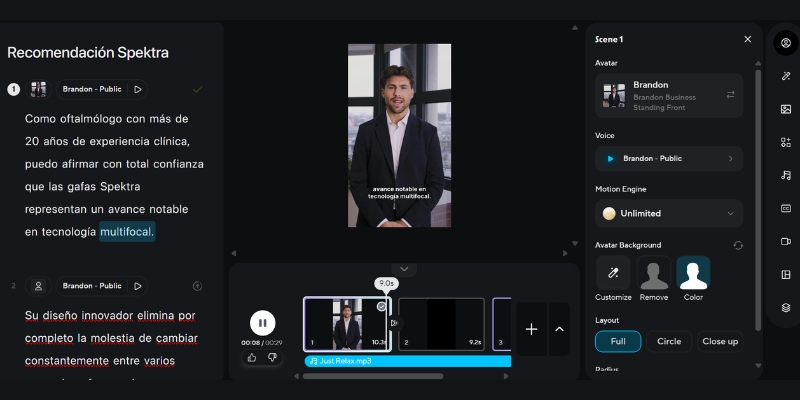Image resolution: width=800 pixels, height=400 pixels.
Task: Select scene 3 thumbnail in timeline
Action: pos(502,324)
